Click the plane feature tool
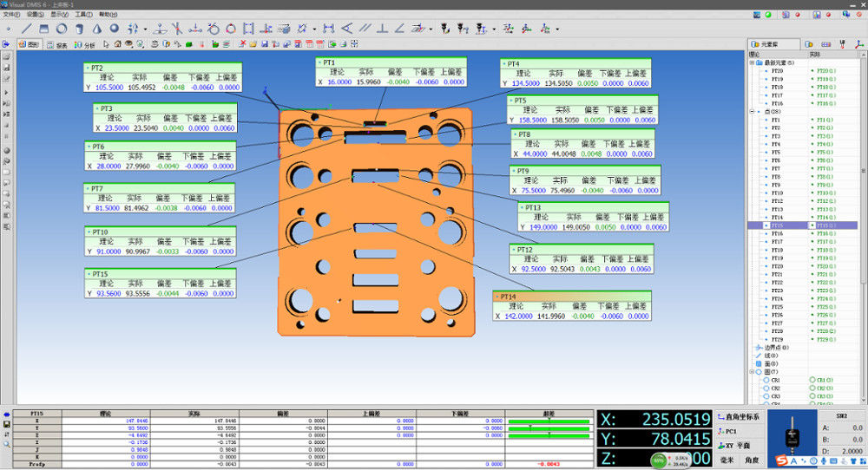 point(43,29)
